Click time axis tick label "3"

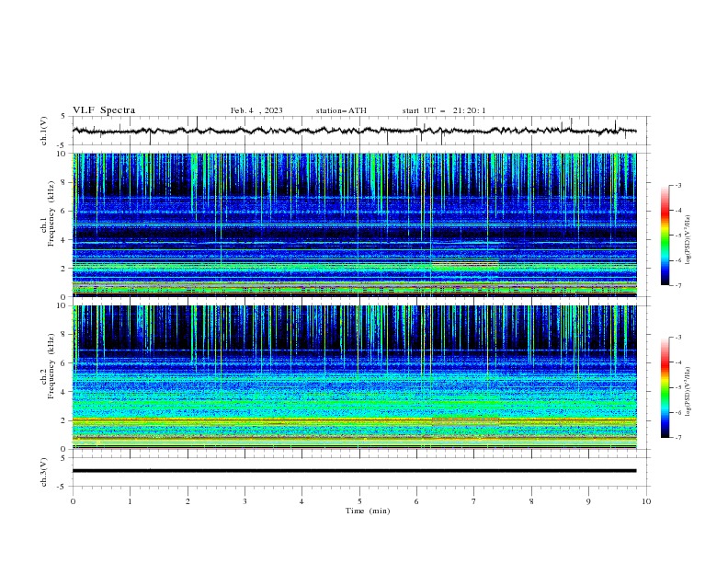coord(245,501)
